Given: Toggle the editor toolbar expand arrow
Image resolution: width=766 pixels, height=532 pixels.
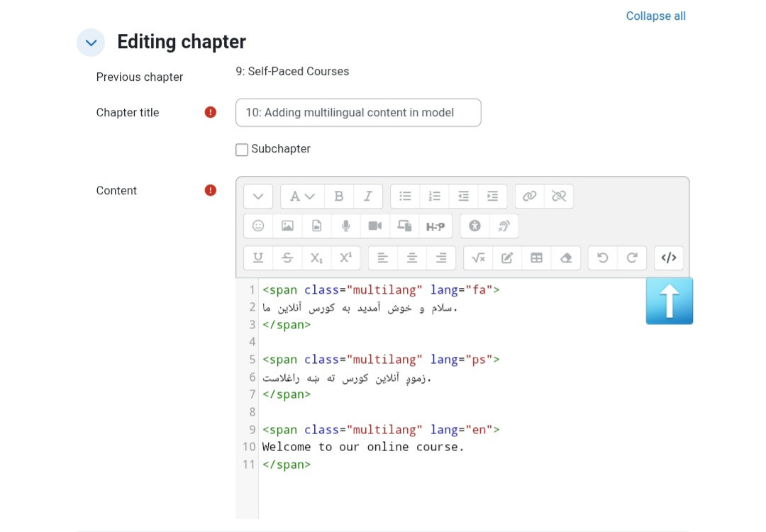Looking at the screenshot, I should point(258,196).
